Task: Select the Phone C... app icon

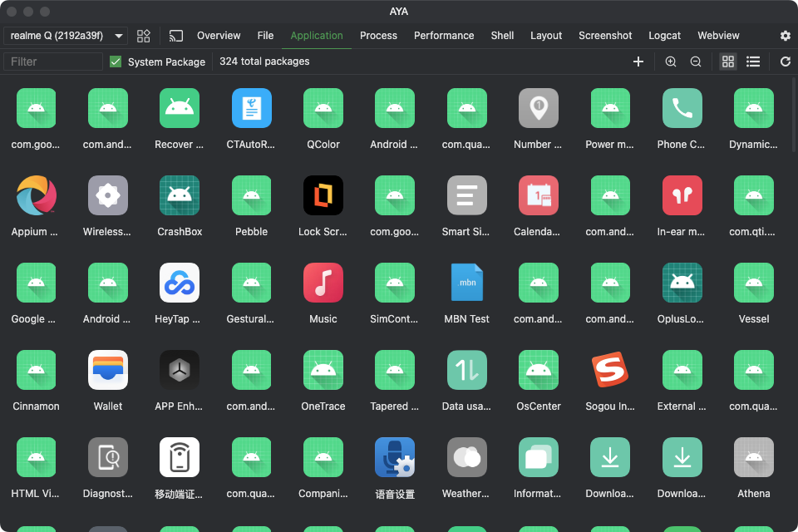Action: (682, 108)
